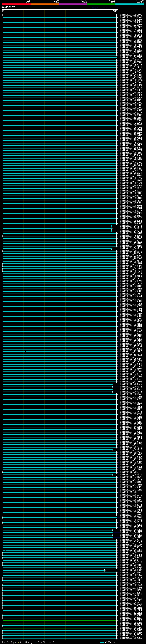Select label UniRef100_Q7XR98
The height and width of the screenshot is (644, 146).
tap(131, 309)
